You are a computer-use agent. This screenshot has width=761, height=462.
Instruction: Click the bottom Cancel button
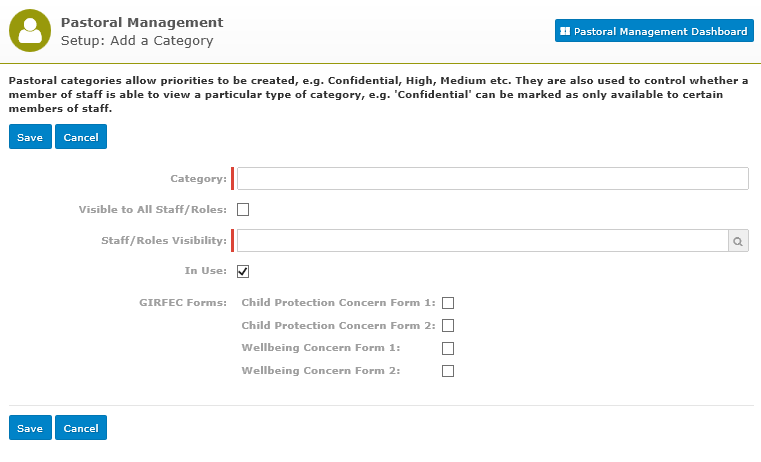tap(81, 428)
